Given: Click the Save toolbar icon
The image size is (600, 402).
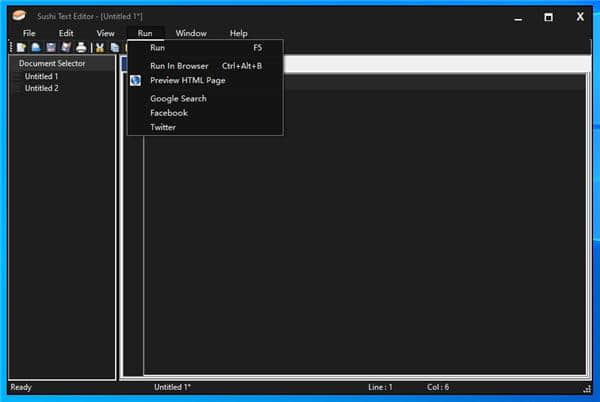Looking at the screenshot, I should click(x=50, y=48).
